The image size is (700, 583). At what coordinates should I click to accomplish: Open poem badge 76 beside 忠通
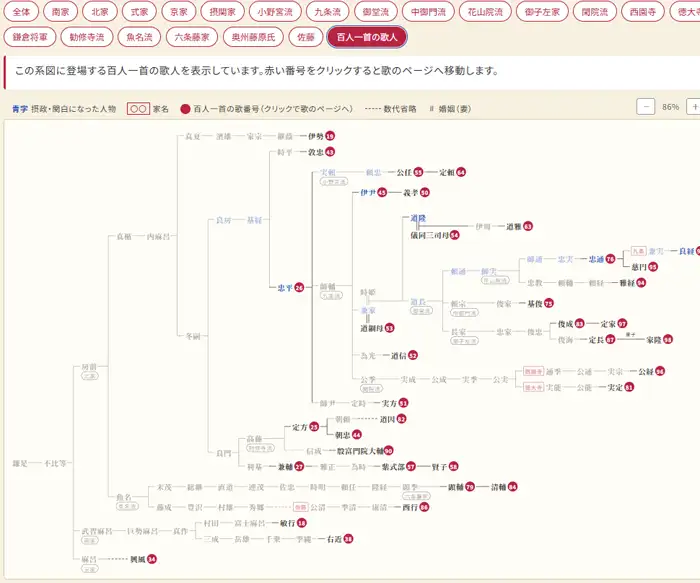coord(610,259)
